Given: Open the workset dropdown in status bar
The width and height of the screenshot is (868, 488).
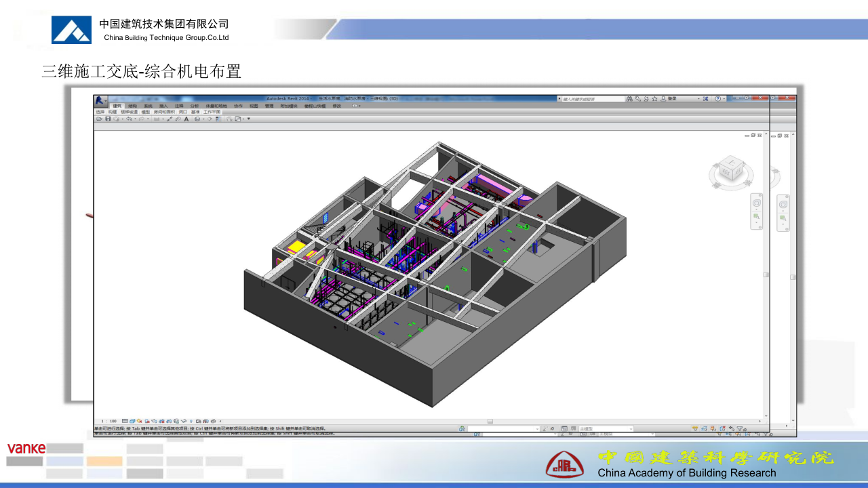Looking at the screenshot, I should tap(503, 428).
